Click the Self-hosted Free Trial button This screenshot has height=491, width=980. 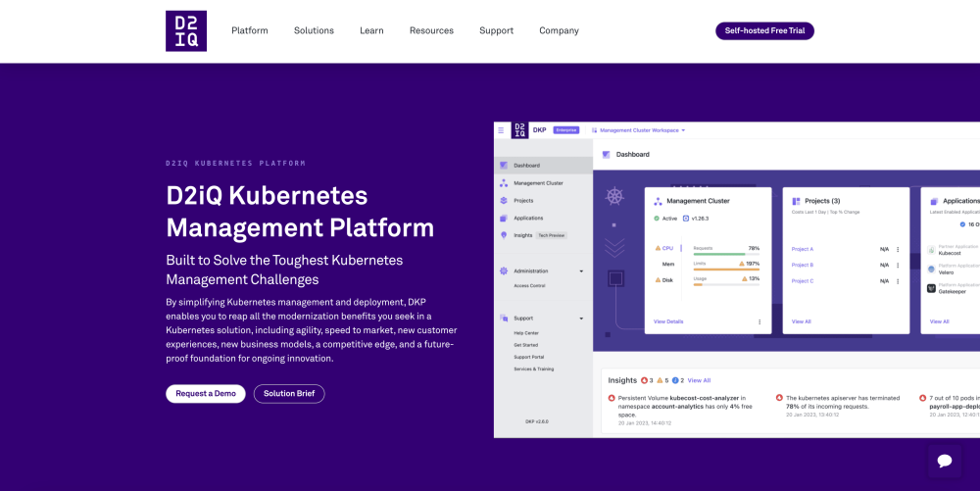pyautogui.click(x=764, y=30)
